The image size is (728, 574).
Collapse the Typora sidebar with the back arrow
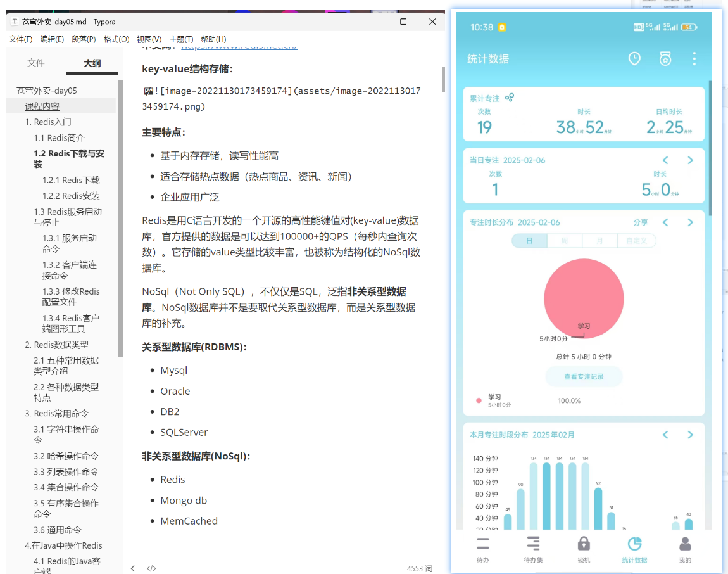(133, 568)
